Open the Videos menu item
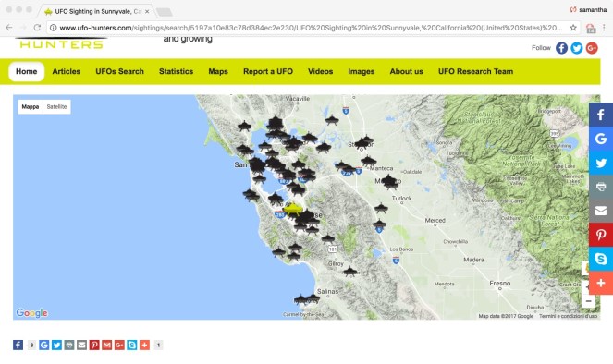The image size is (613, 364). 320,71
